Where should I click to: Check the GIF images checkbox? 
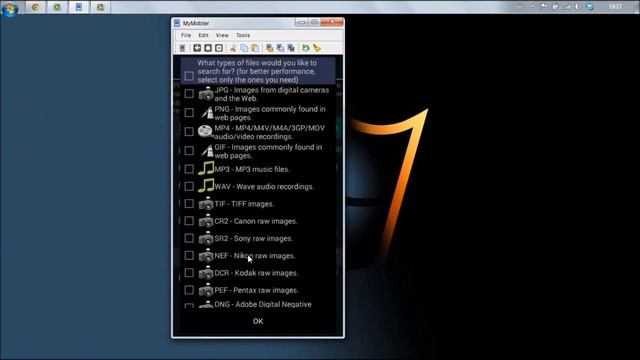[x=189, y=151]
